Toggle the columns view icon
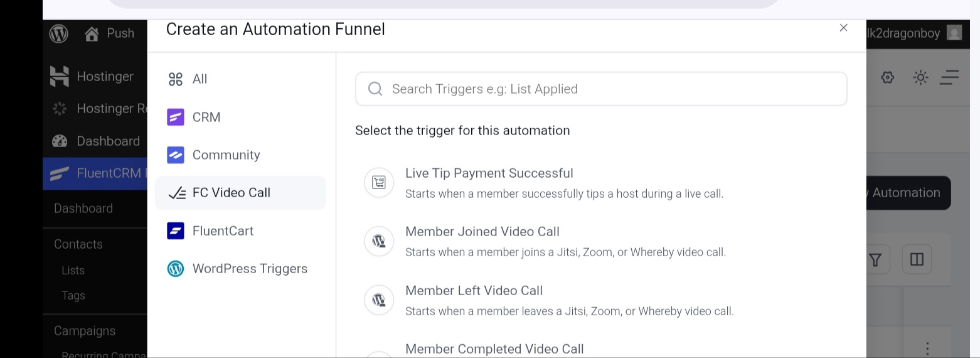The width and height of the screenshot is (980, 358). coord(917,259)
